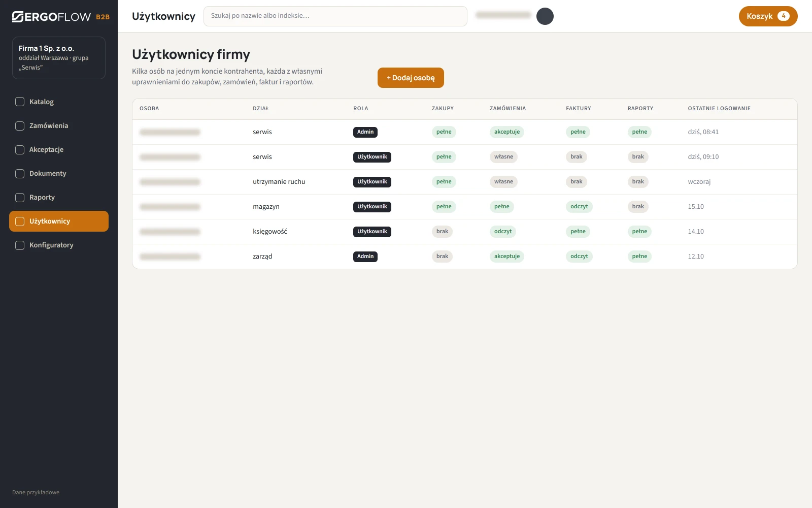812x508 pixels.
Task: Select the active Użytkownicy menu item
Action: [59, 221]
